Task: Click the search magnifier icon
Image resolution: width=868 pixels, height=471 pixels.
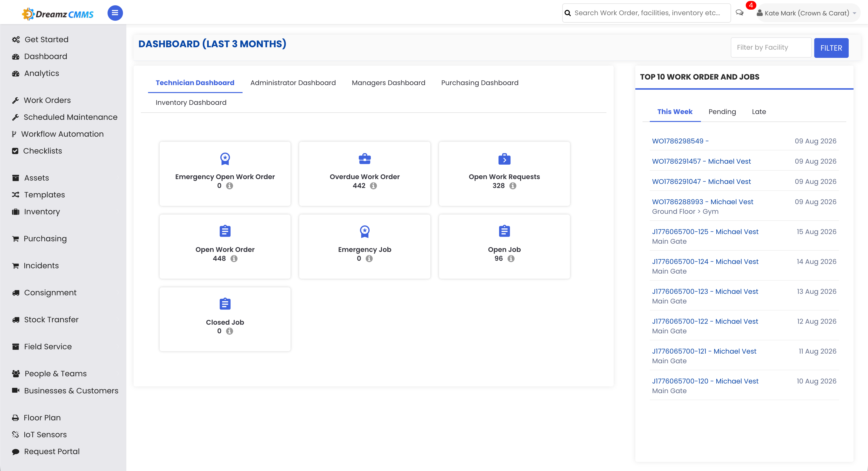Action: pos(568,13)
